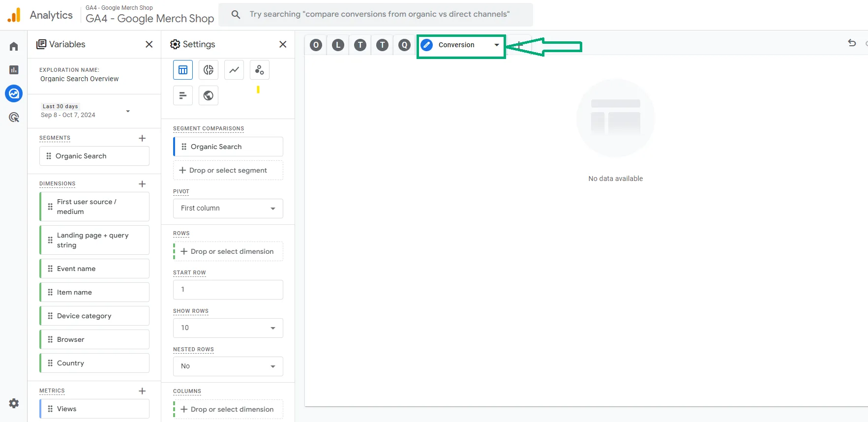The image size is (868, 422).
Task: Open the Reports section icon
Action: (x=14, y=70)
